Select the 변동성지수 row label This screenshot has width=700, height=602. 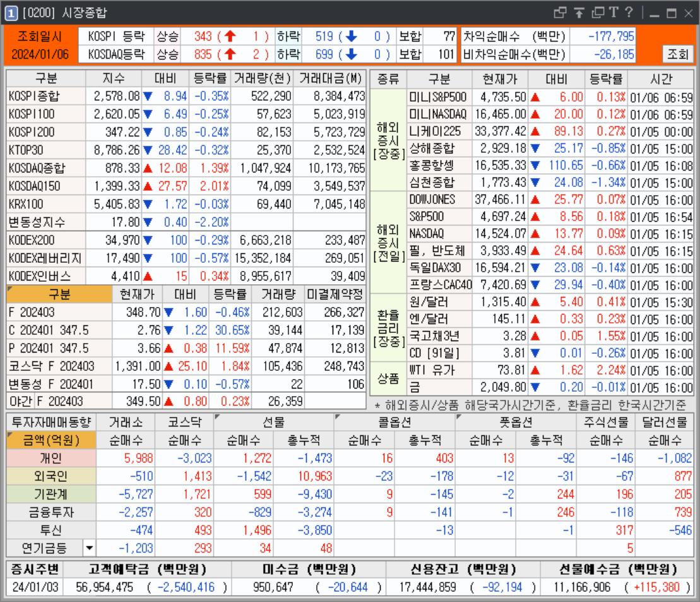[x=46, y=222]
